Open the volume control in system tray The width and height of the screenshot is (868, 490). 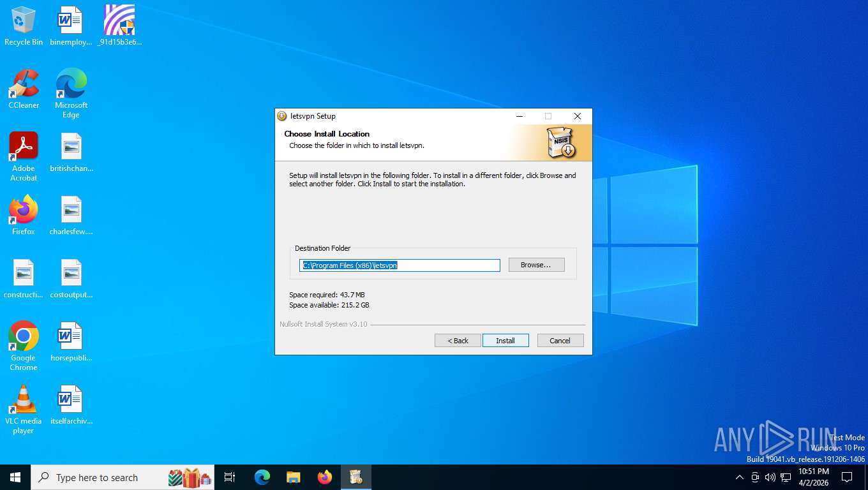(x=770, y=477)
